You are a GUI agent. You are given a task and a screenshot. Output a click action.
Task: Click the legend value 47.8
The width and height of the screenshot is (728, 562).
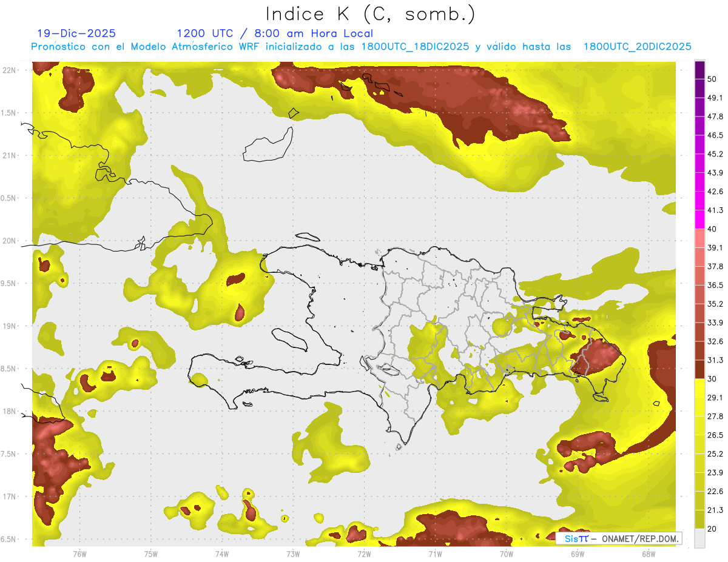coord(715,116)
